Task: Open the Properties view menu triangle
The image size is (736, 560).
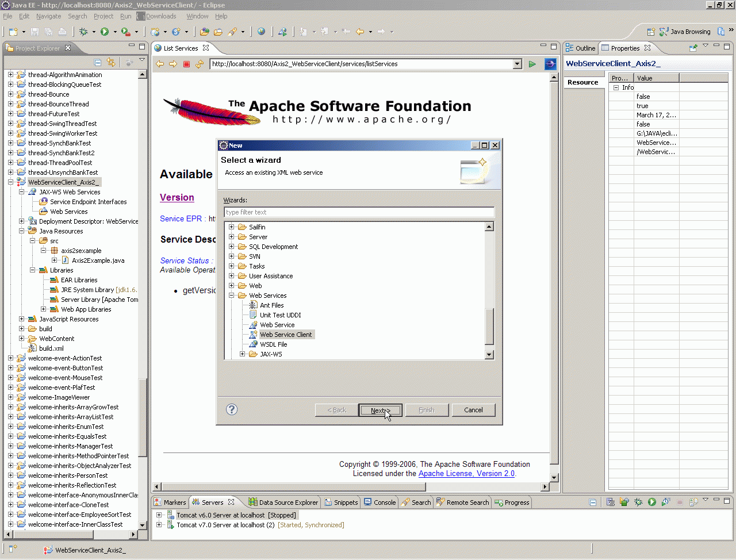Action: pos(706,46)
